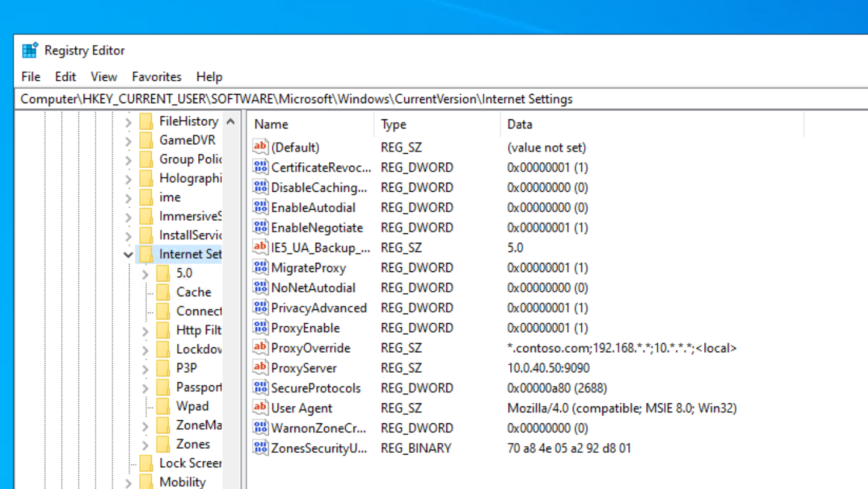Click the DWORD icon beside NoNetAutodial
The image size is (868, 489).
click(260, 288)
